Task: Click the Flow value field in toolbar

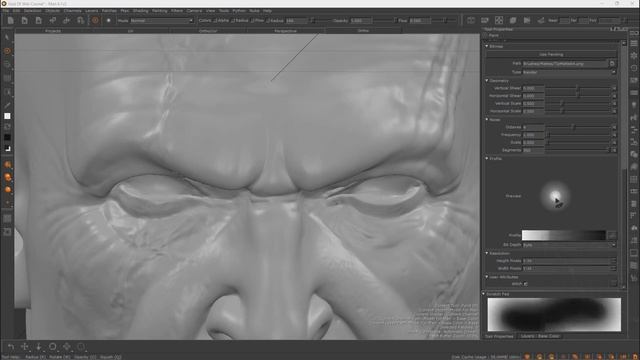Action: tap(420, 20)
